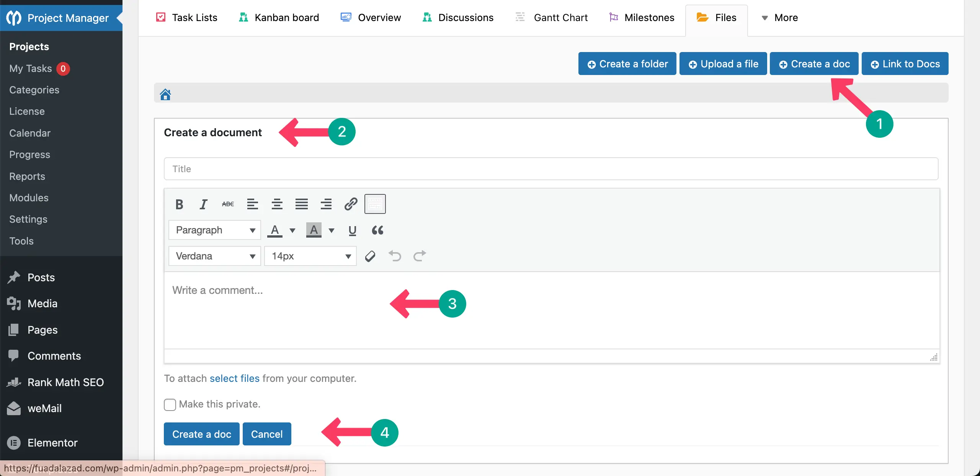Apply underline to the text

pos(352,230)
